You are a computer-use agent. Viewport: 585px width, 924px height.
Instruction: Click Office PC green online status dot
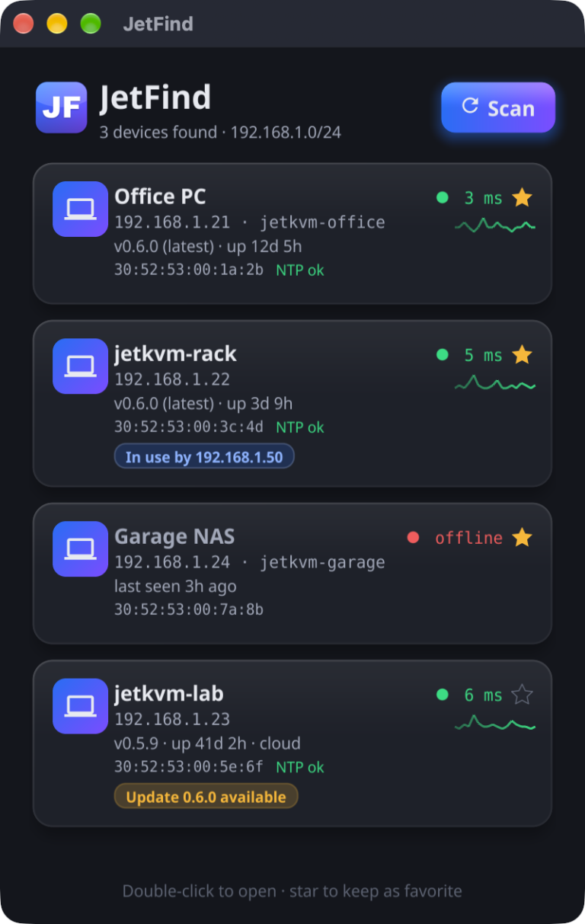tap(443, 198)
